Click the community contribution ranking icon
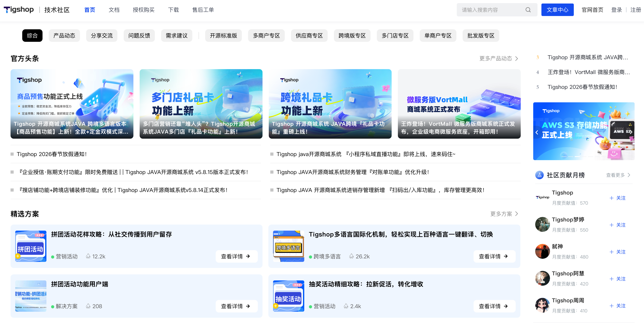 click(x=539, y=175)
